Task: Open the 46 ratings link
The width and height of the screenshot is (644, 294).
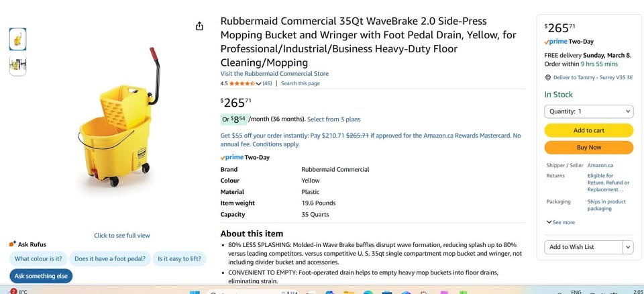Action: 267,84
